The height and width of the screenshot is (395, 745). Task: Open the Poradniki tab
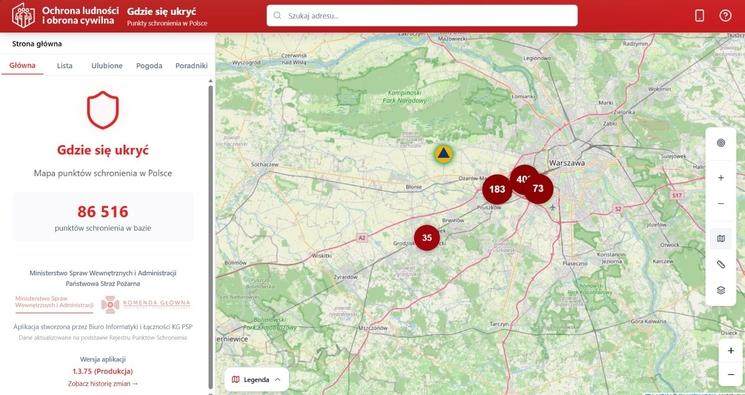(x=191, y=66)
